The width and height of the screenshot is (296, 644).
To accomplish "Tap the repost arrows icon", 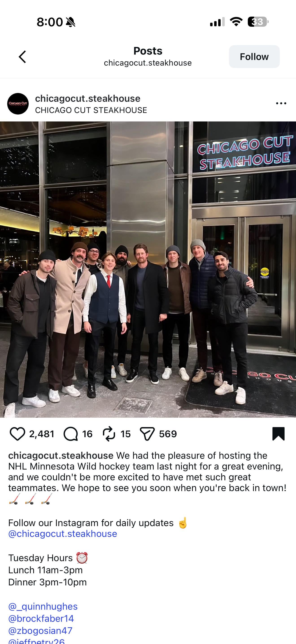I will [109, 434].
